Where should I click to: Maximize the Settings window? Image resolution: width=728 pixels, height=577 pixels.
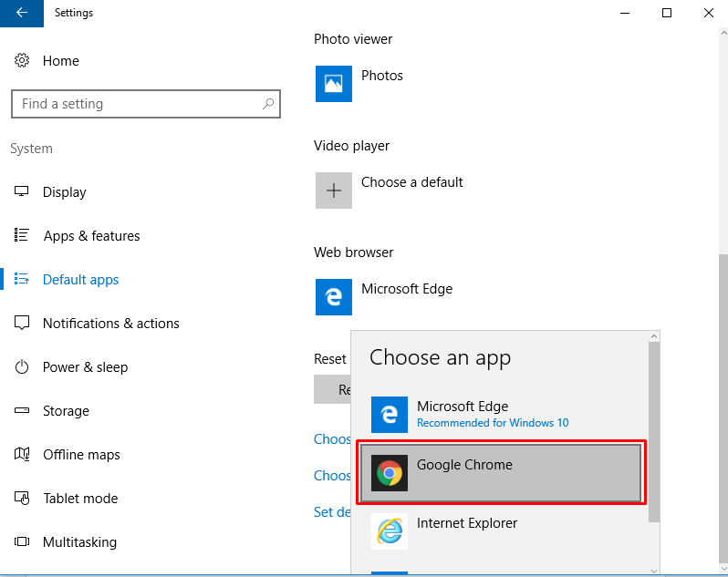[667, 13]
